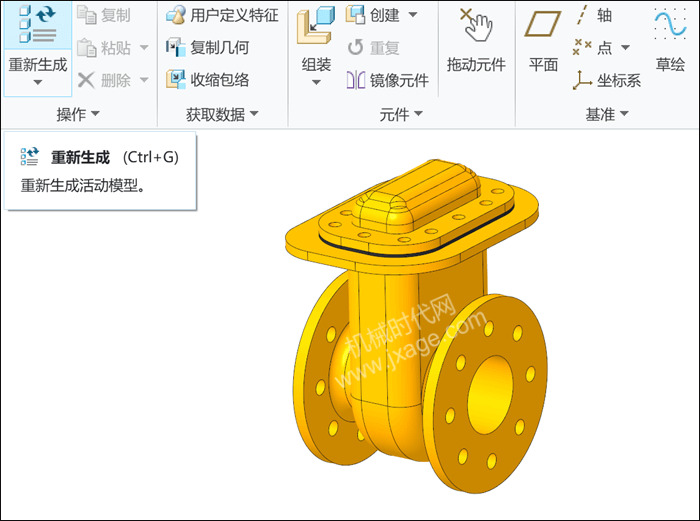Click the 拖动元件 label

point(476,65)
